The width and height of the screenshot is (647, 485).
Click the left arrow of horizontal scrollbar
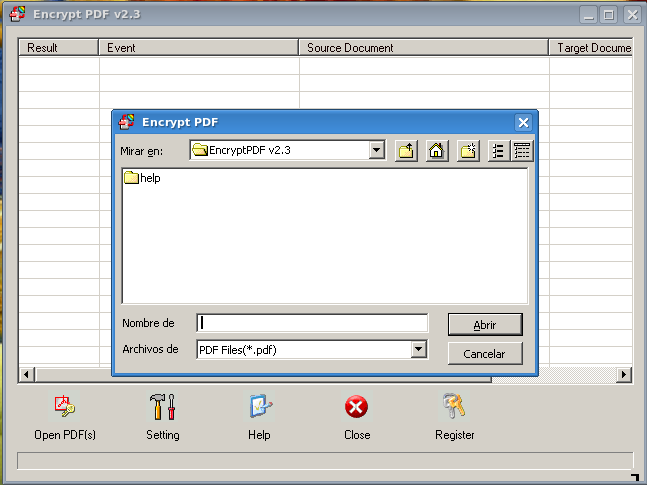27,374
